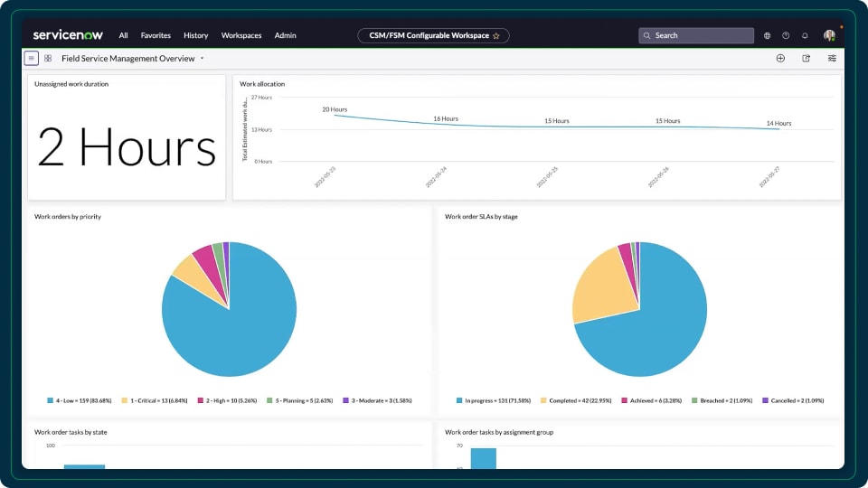Click the add widget plus icon

click(x=780, y=58)
